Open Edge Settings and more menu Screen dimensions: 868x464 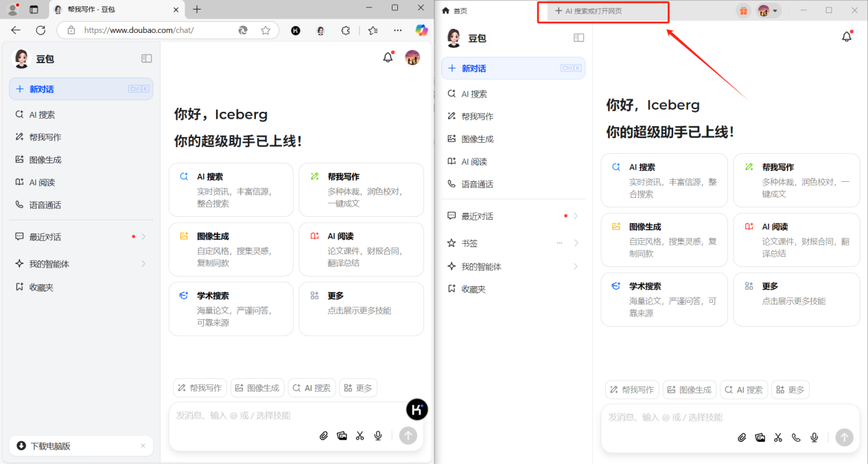point(398,30)
